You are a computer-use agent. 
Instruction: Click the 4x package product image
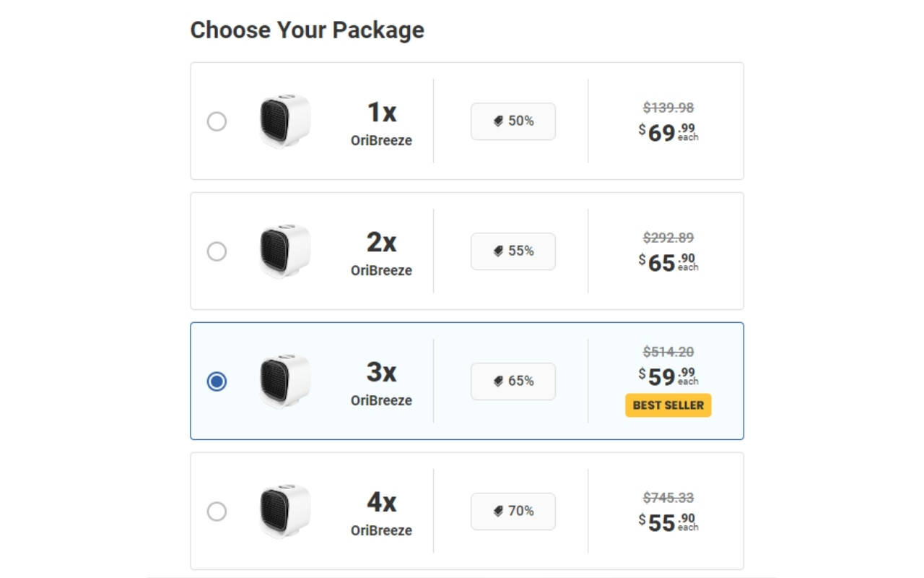(x=284, y=511)
